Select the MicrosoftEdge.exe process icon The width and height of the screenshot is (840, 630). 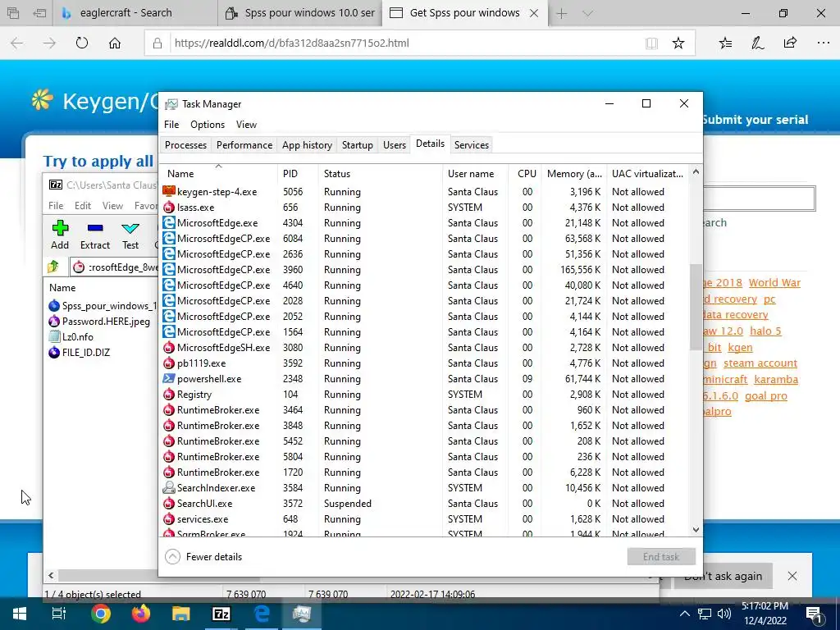[169, 223]
